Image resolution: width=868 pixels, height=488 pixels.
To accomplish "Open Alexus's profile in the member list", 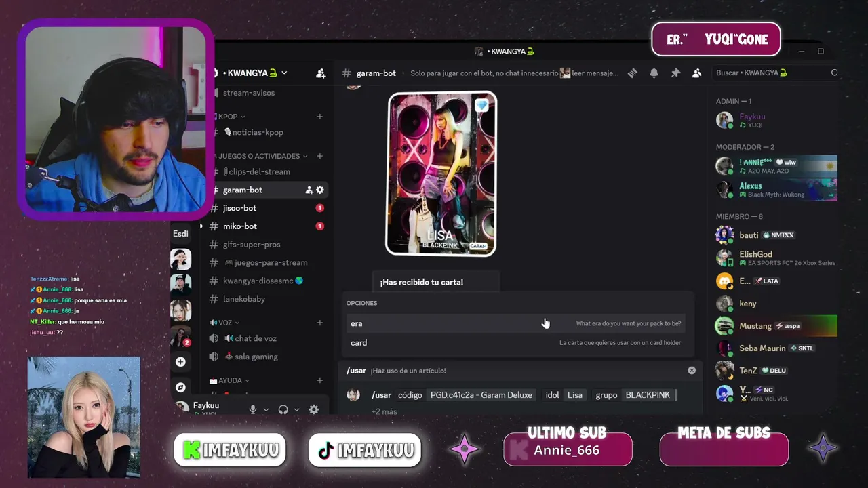I will coord(775,190).
